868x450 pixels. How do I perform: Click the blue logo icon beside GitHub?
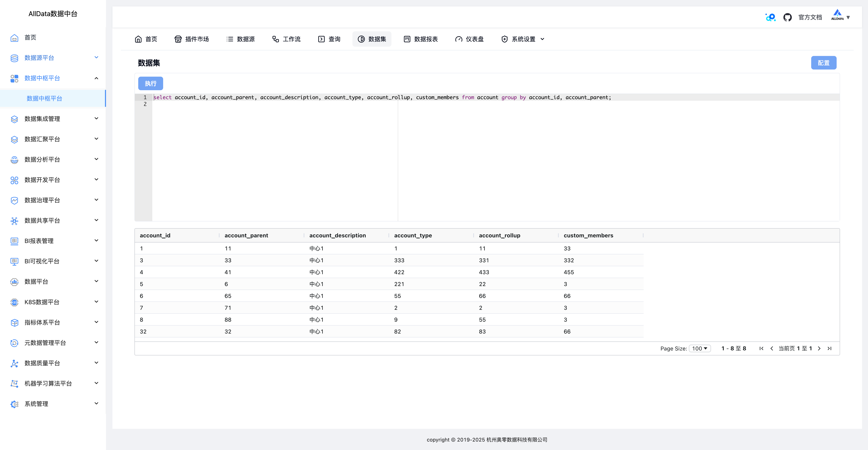tap(770, 17)
